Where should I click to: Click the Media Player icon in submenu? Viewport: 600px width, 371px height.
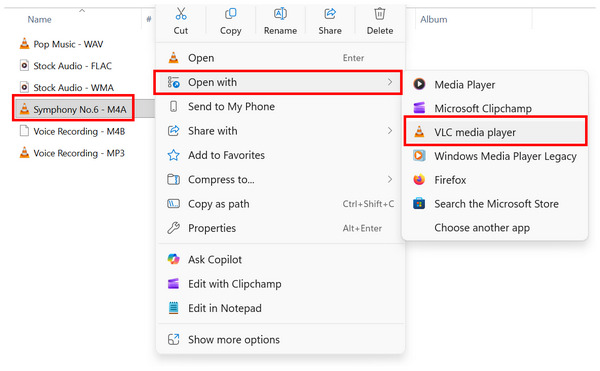(419, 84)
